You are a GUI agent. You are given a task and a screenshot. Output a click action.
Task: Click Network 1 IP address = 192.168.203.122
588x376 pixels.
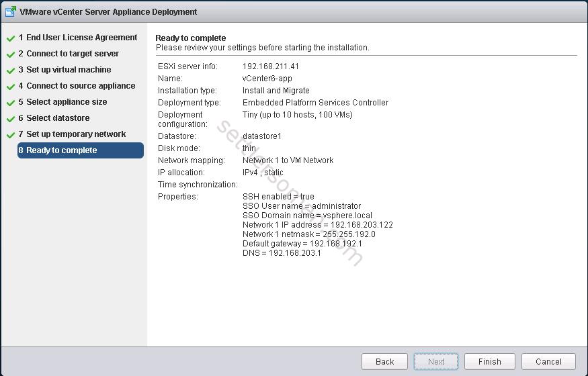pos(318,225)
